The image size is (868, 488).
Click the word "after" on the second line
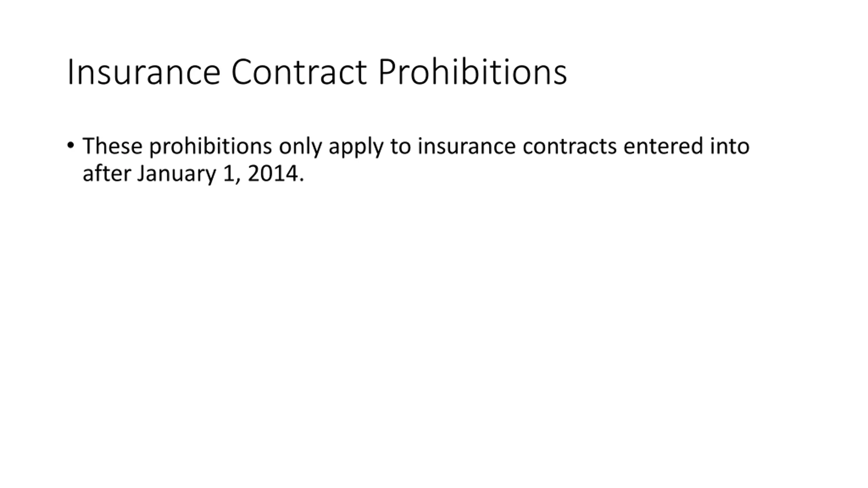pyautogui.click(x=107, y=174)
